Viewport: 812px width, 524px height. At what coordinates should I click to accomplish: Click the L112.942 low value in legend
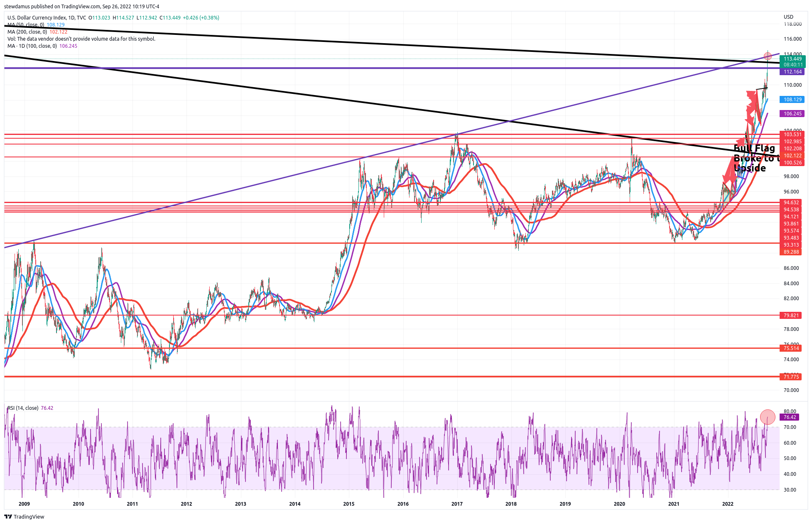(x=147, y=17)
